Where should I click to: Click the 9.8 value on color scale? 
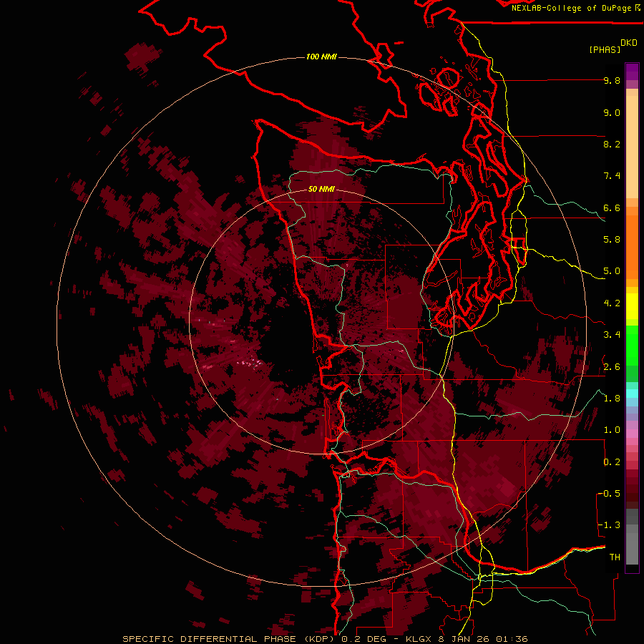(x=612, y=80)
